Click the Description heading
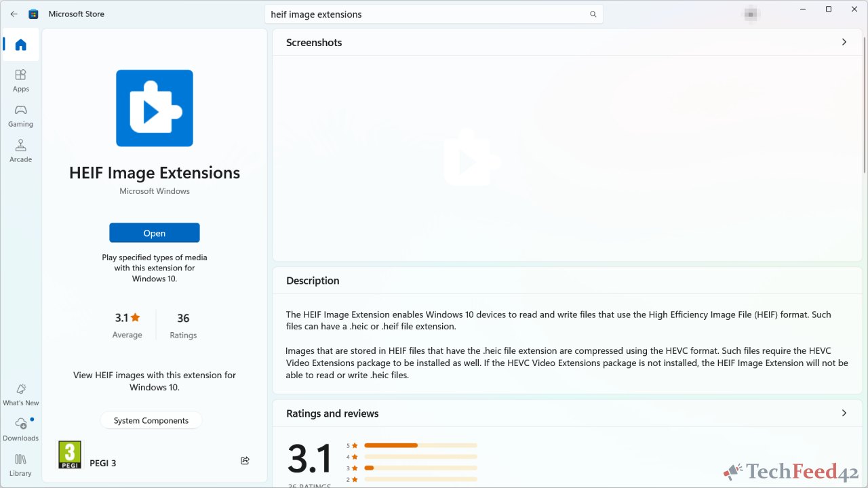 point(313,281)
